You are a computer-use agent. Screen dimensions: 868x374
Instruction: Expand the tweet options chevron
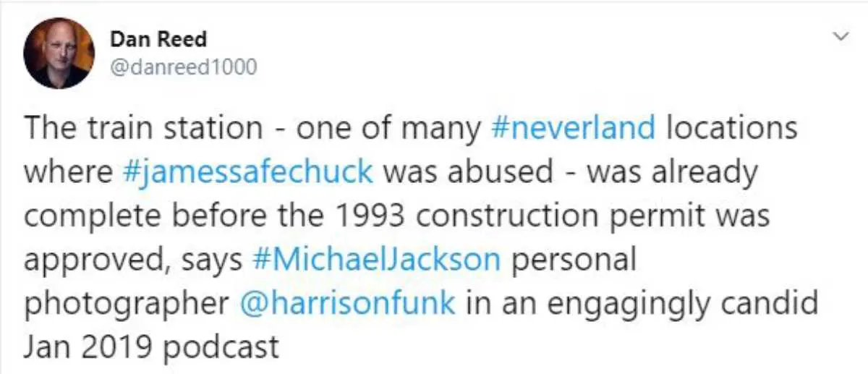(841, 35)
